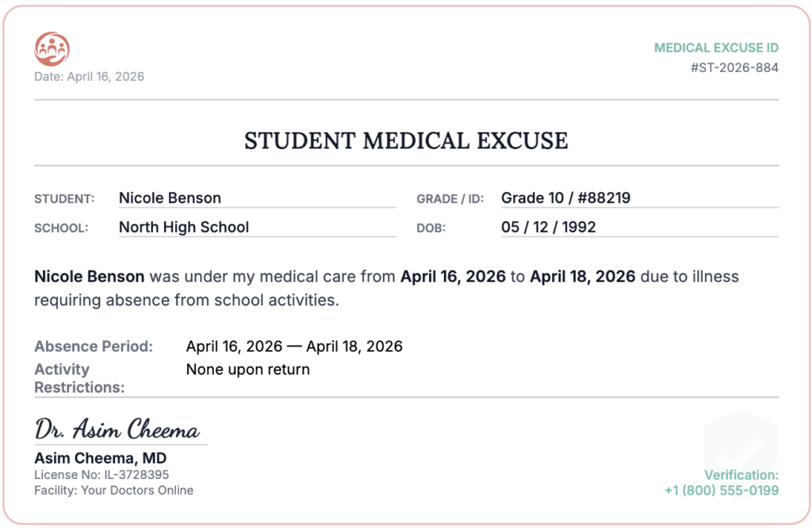Click the orange family logo icon
The width and height of the screenshot is (812, 528).
(x=52, y=49)
